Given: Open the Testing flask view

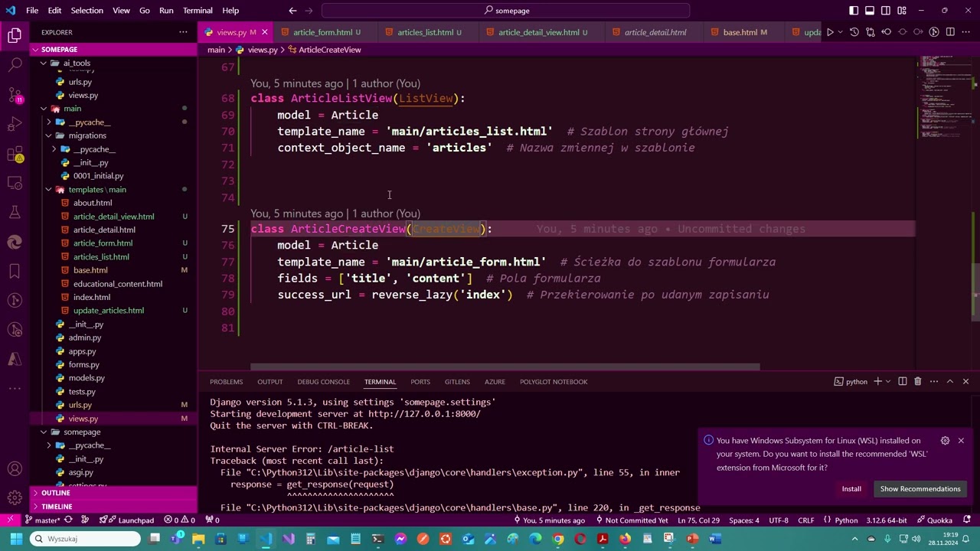Looking at the screenshot, I should tap(15, 212).
